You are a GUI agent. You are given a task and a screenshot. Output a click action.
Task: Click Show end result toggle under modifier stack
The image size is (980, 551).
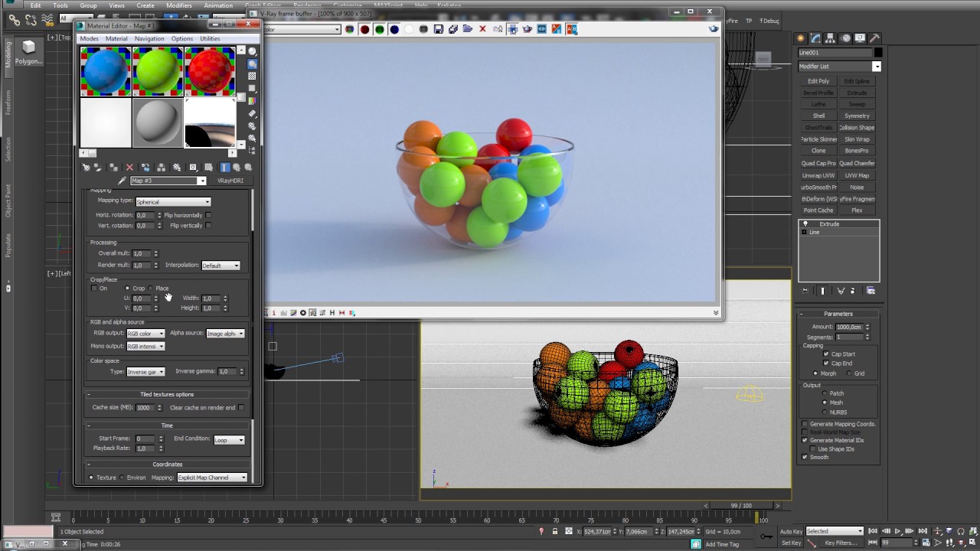coord(823,291)
